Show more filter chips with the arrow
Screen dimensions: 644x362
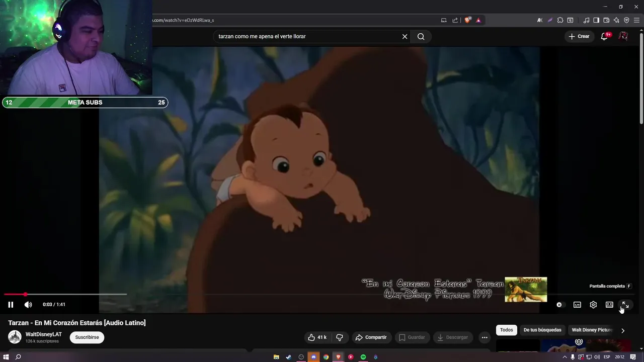(x=623, y=330)
